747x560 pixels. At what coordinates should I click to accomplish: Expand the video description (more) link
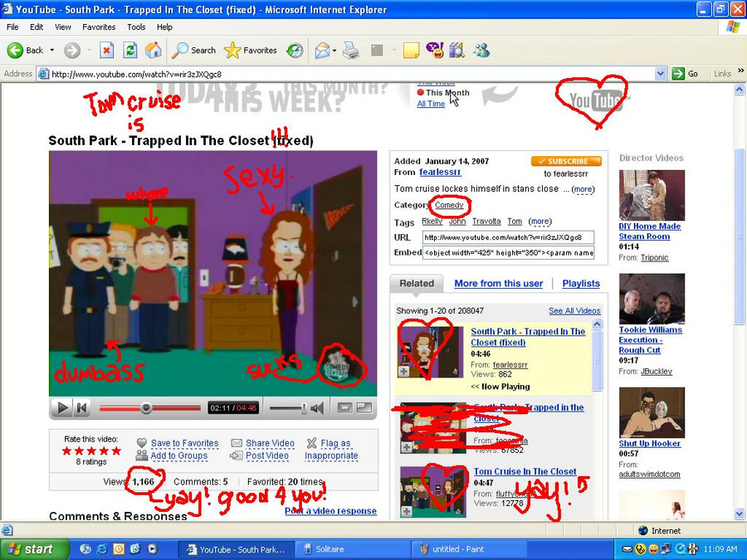pos(583,189)
